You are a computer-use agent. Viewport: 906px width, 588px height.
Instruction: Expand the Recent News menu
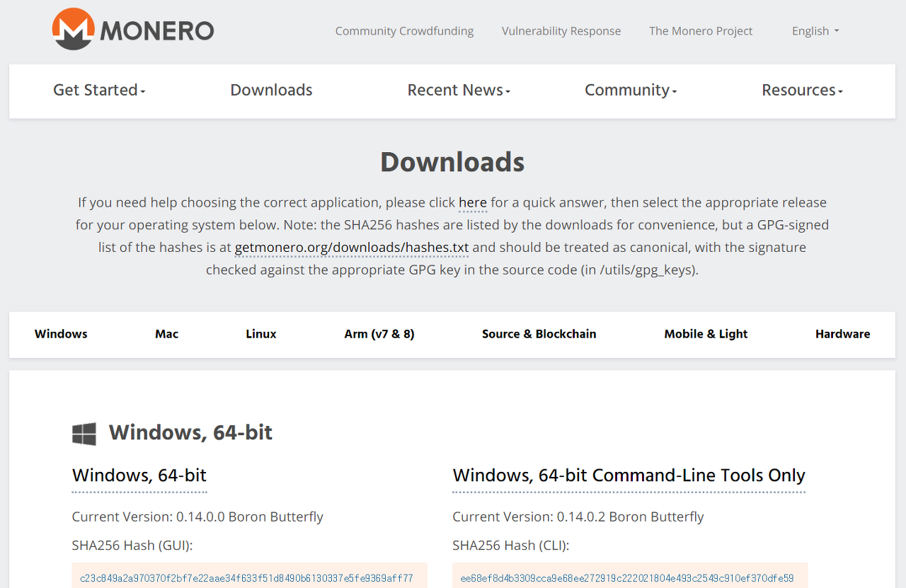coord(459,90)
